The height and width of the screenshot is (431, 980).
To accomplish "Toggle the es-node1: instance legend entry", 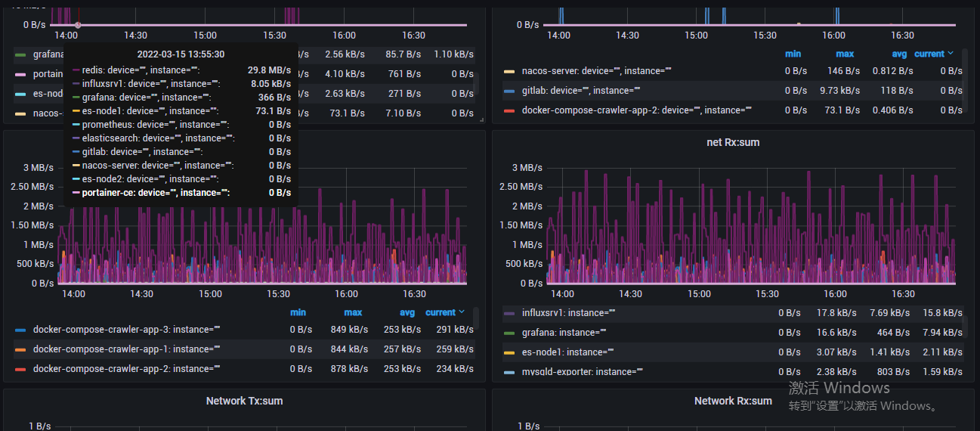I will (x=567, y=352).
